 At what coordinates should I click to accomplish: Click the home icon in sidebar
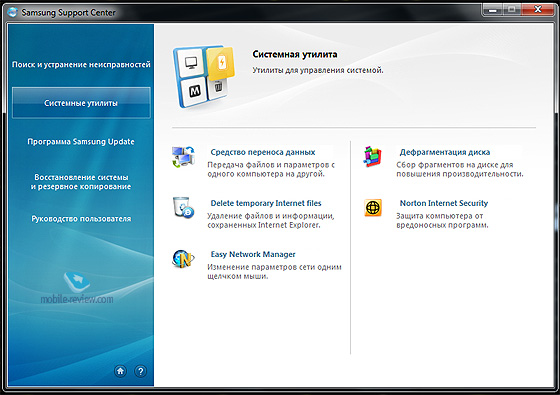click(x=120, y=371)
